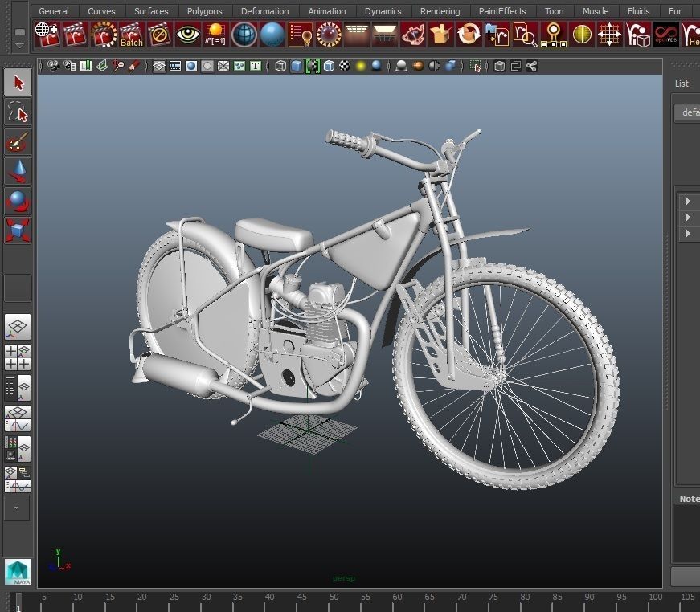700x612 pixels.
Task: Click the eye icon on the shelf
Action: pos(188,35)
